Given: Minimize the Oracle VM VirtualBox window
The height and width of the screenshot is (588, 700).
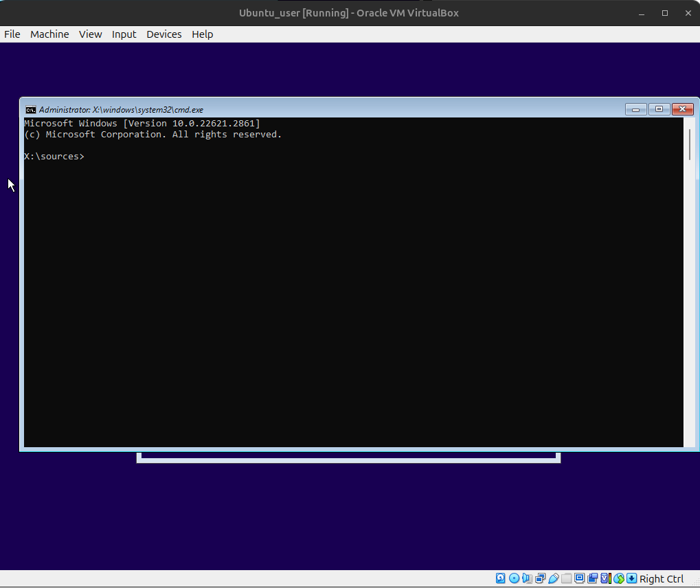Looking at the screenshot, I should pos(642,13).
